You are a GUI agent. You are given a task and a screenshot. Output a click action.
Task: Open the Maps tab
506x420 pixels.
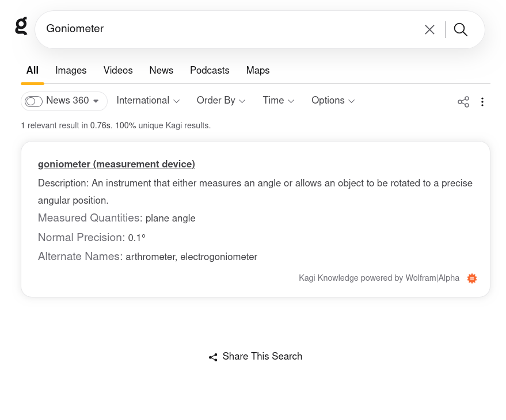(258, 70)
